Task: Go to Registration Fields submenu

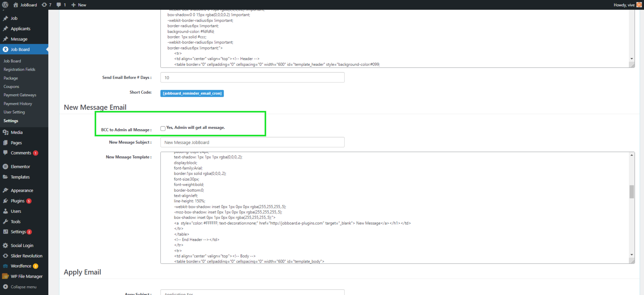Action: tap(19, 69)
